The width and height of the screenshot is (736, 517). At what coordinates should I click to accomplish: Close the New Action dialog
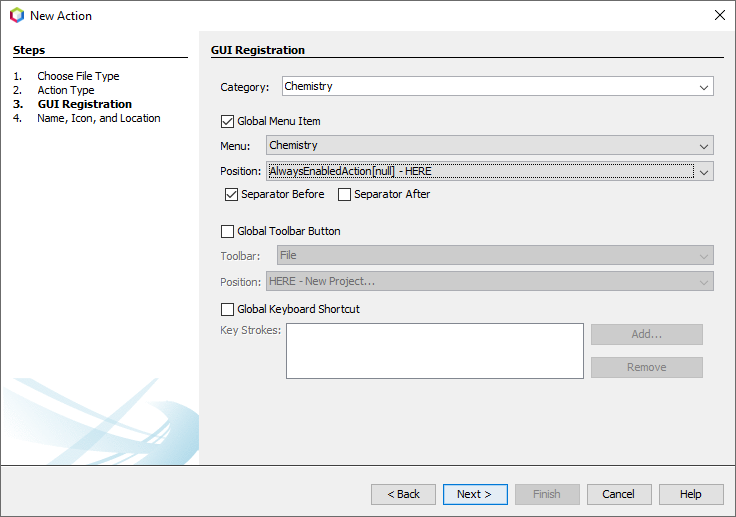719,15
